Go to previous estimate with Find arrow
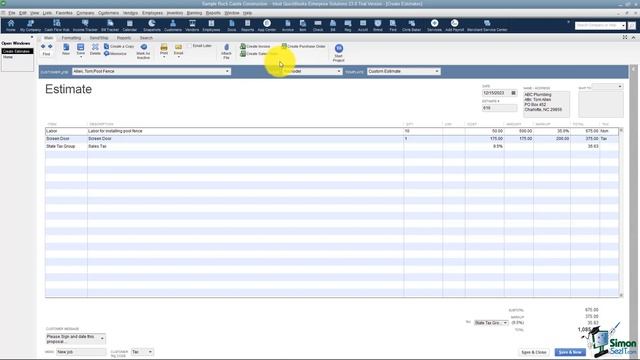The image size is (640, 360). pos(43,47)
